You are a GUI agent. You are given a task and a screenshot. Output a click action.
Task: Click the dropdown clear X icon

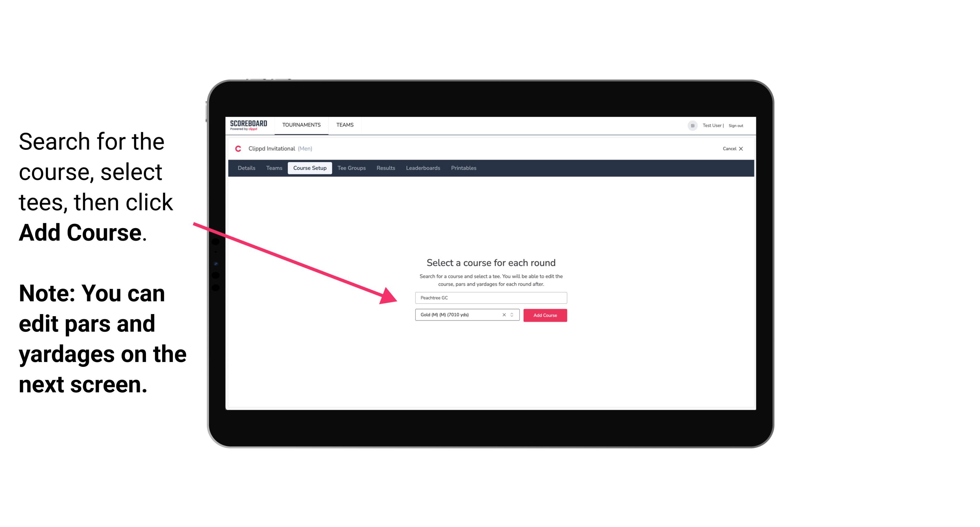coord(504,315)
